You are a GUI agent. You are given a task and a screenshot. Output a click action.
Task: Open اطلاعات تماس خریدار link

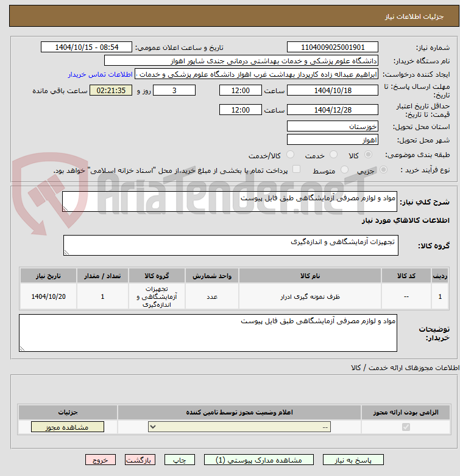point(101,75)
